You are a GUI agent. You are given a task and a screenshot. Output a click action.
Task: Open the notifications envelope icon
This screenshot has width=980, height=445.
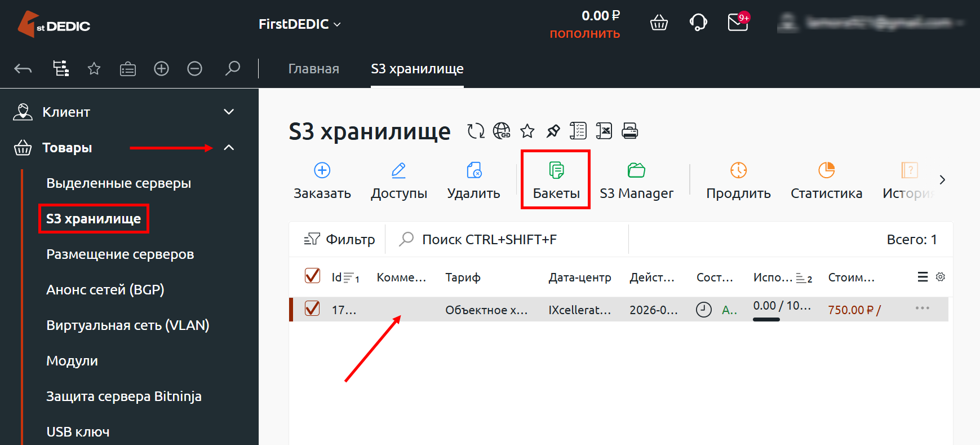(x=738, y=23)
